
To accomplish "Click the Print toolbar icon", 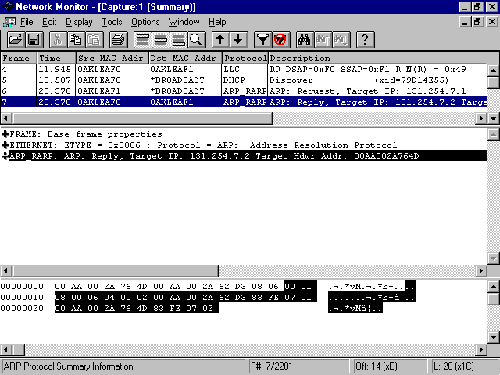I will [x=118, y=40].
